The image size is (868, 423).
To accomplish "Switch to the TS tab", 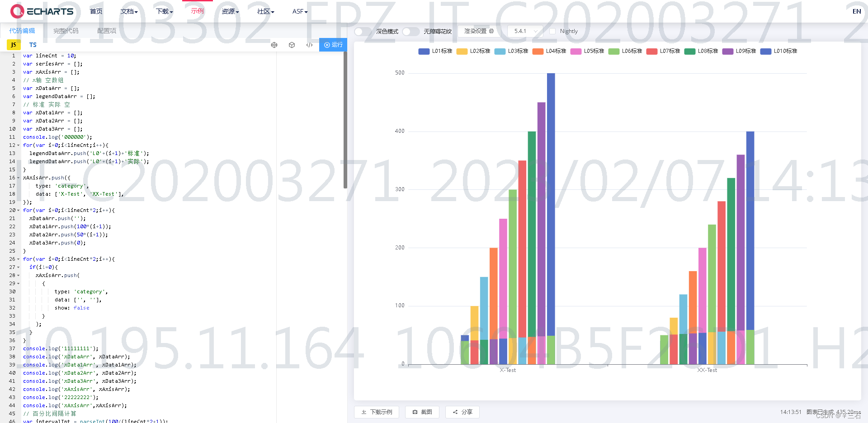I will (33, 45).
